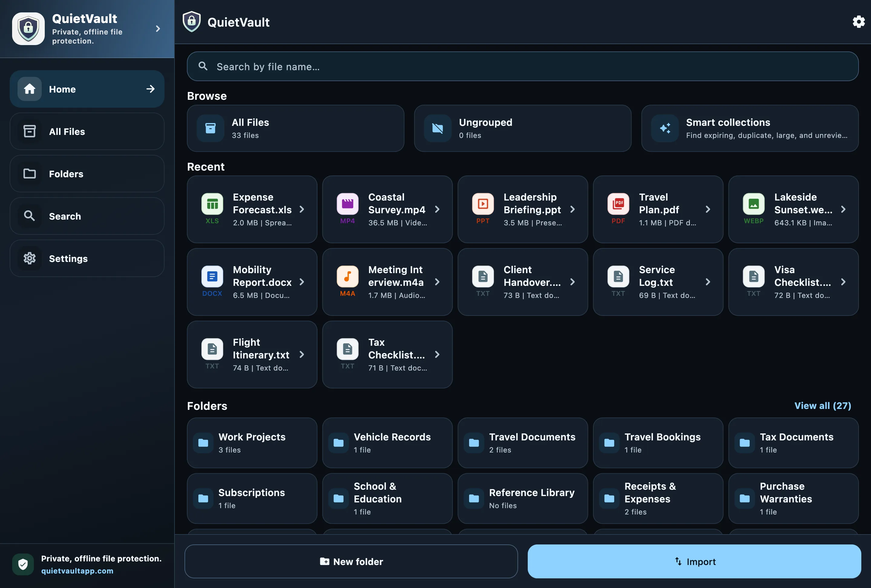This screenshot has width=871, height=588.
Task: Open the Purchase Warranties folder card
Action: coord(793,498)
